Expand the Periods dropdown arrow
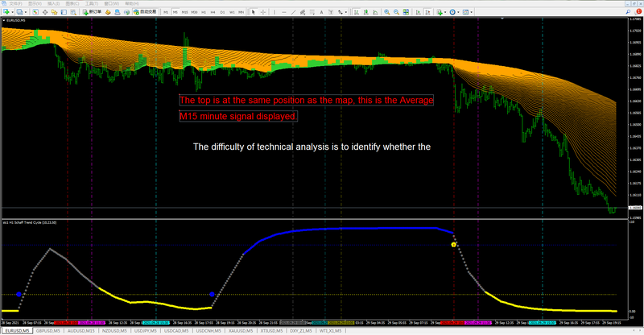 (x=458, y=12)
